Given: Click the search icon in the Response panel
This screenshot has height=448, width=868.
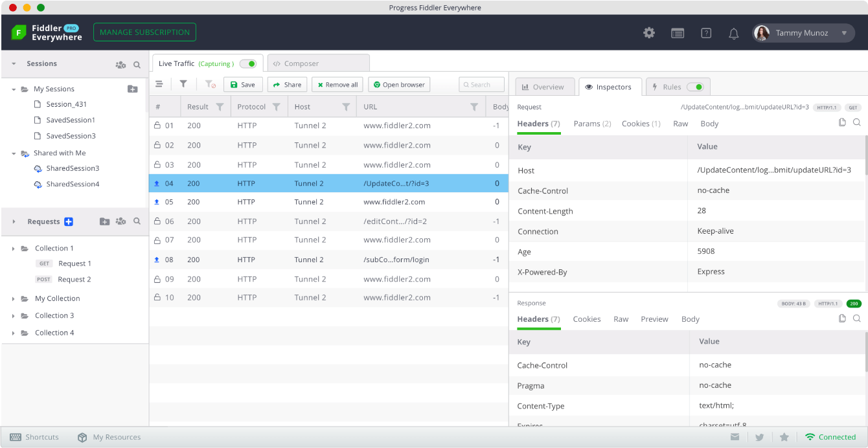Looking at the screenshot, I should (856, 319).
